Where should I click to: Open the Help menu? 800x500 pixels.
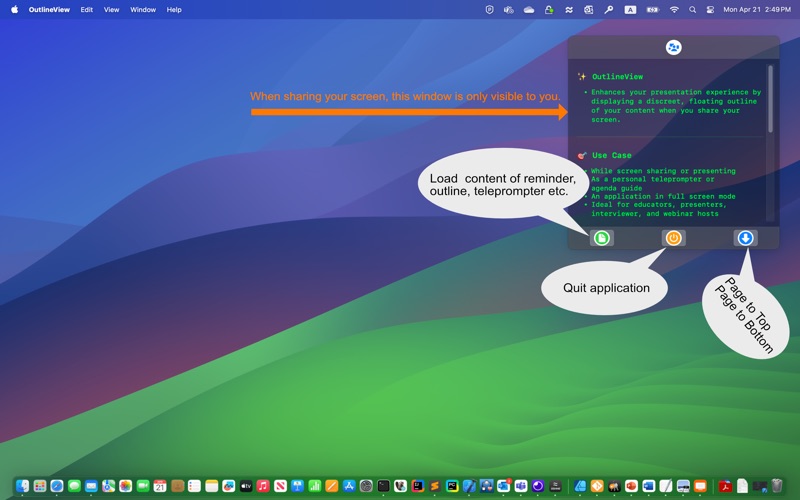(x=174, y=9)
